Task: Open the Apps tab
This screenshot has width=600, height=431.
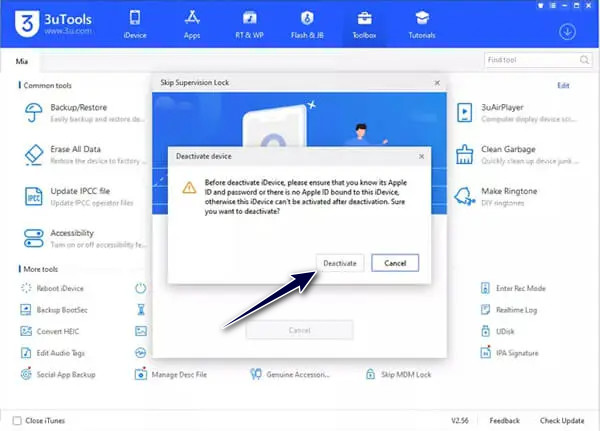Action: click(192, 25)
